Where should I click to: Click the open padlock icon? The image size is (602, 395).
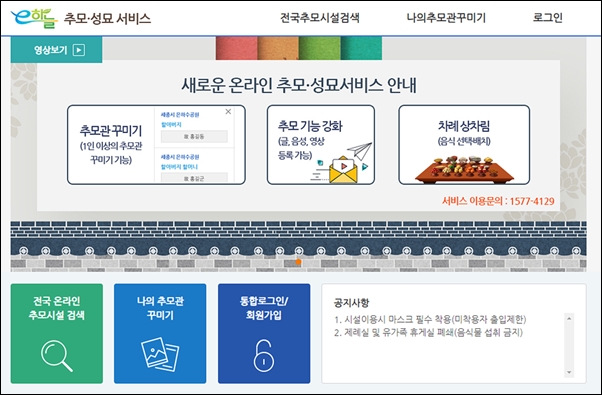264,355
